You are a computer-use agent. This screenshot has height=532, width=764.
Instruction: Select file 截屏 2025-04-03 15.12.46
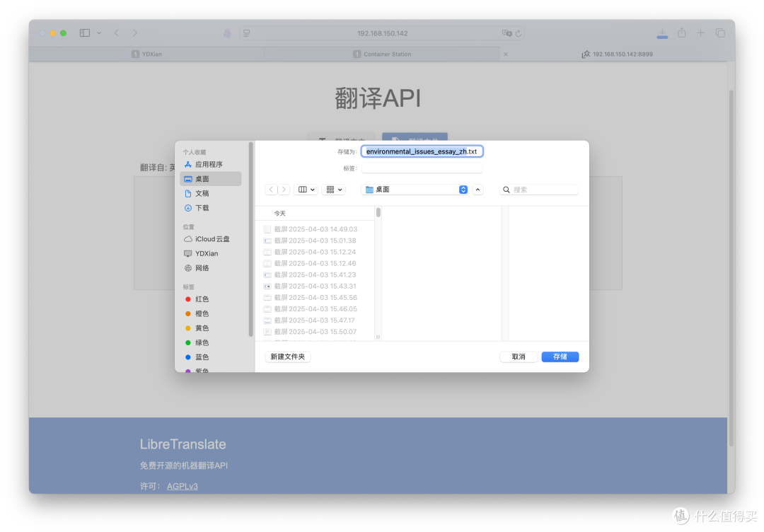click(315, 264)
